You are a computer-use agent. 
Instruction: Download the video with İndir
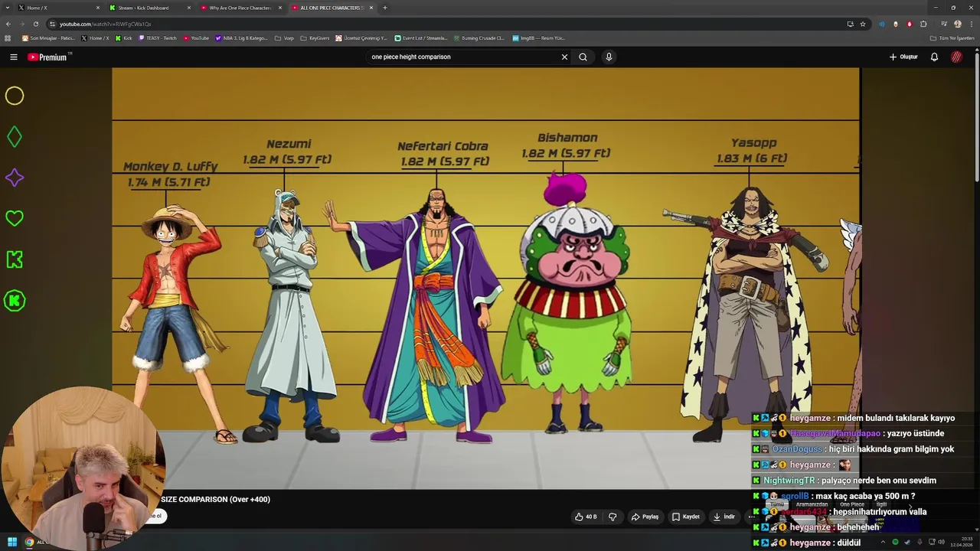coord(724,517)
